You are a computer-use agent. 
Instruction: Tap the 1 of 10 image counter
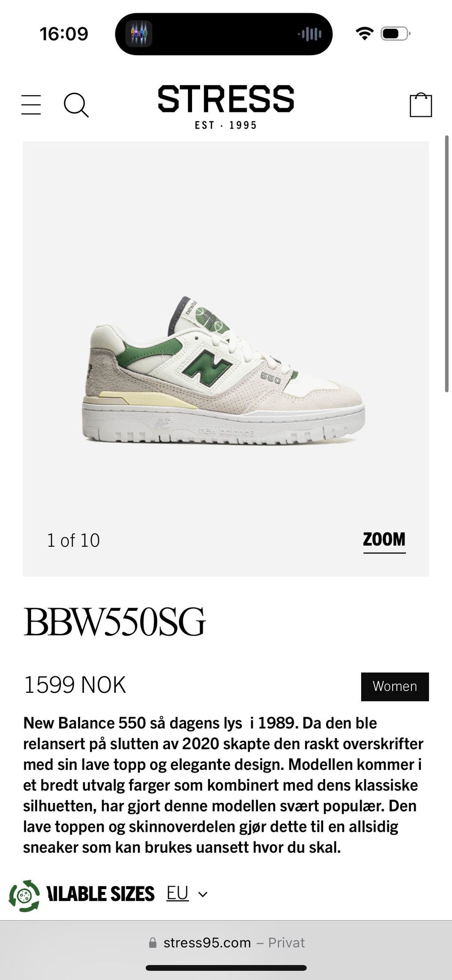click(x=73, y=540)
